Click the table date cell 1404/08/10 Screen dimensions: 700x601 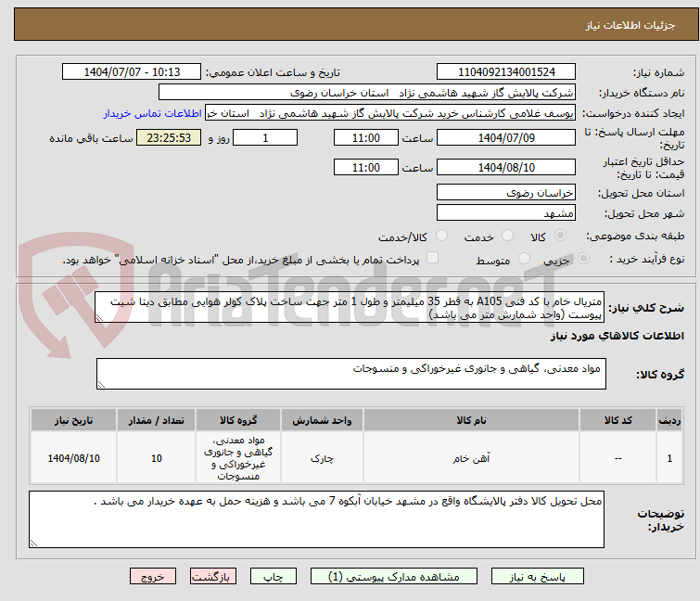pos(73,458)
